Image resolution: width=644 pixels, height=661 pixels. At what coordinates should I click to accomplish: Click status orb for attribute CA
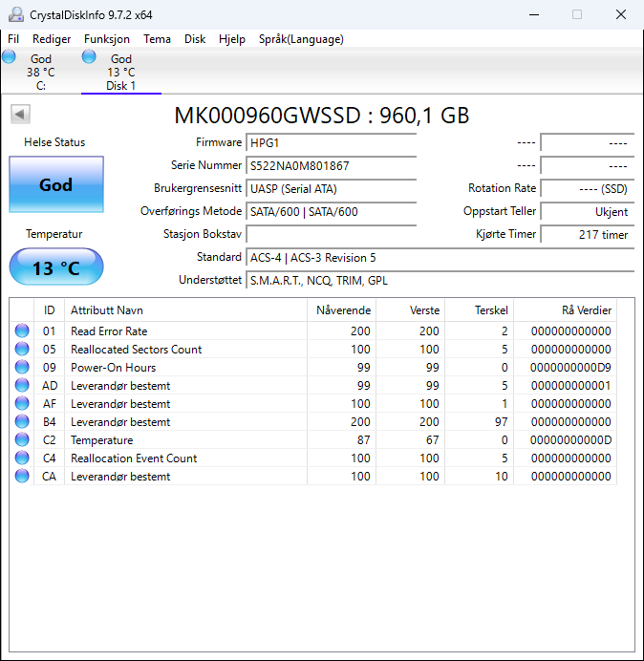[x=22, y=476]
